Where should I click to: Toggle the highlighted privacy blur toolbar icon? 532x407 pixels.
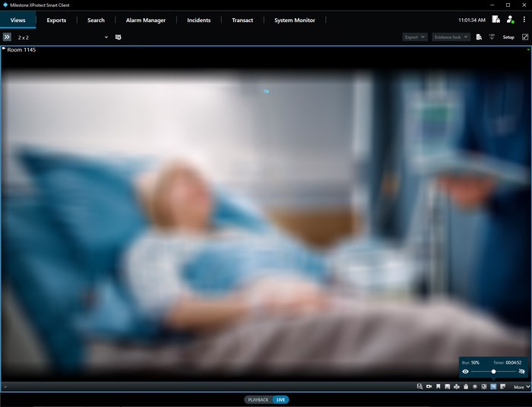[x=493, y=386]
